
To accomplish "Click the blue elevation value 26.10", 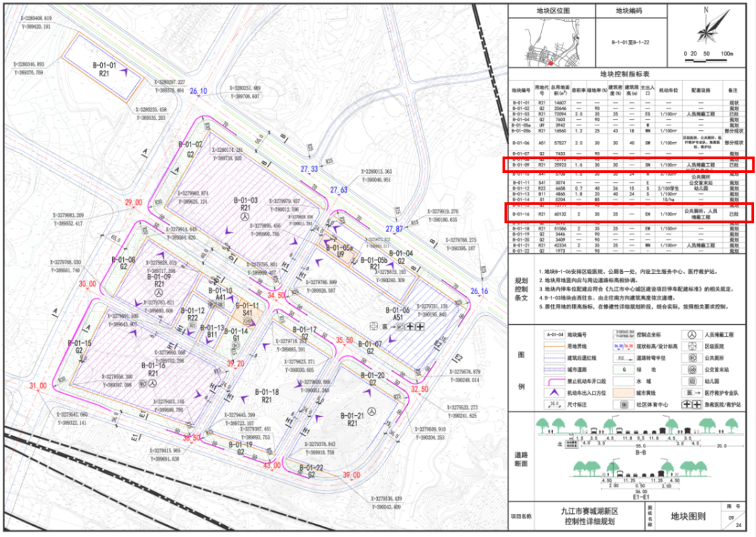I will [198, 91].
